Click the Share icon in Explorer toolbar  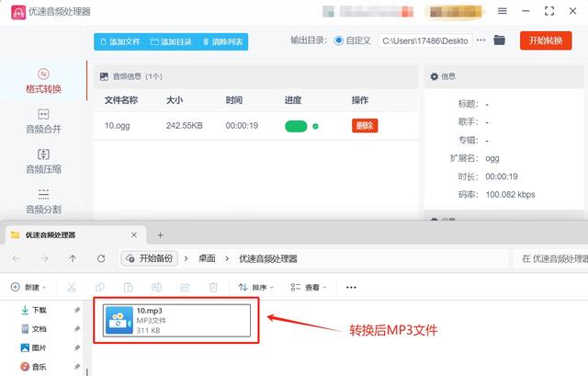185,288
